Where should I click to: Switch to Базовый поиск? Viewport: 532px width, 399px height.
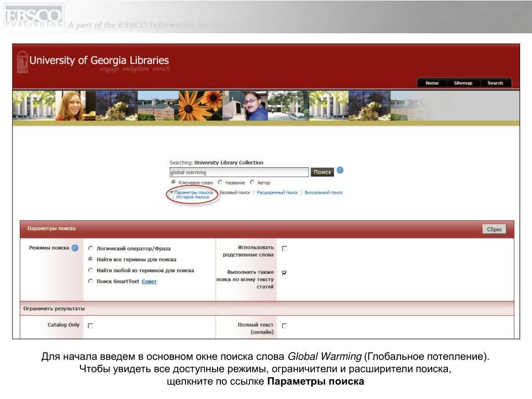coord(235,192)
